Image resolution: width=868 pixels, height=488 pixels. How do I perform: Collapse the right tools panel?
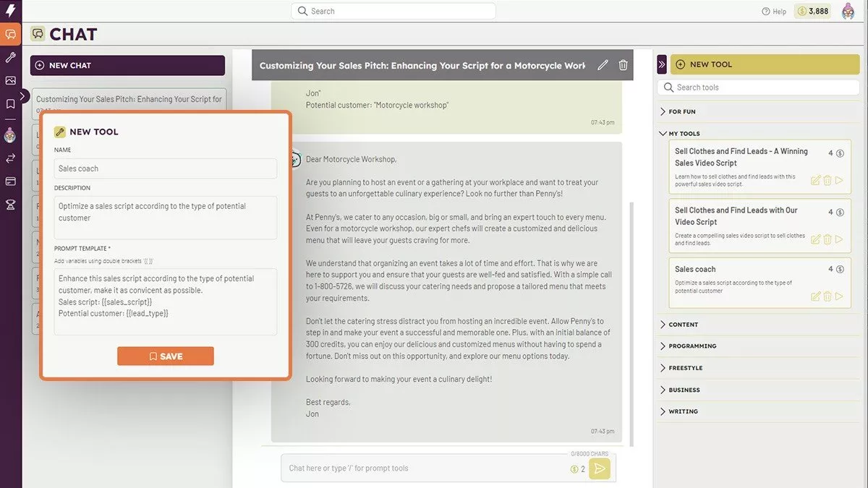tap(661, 64)
